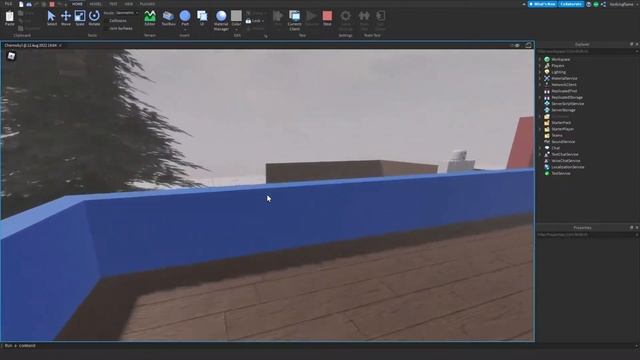
Task: Toggle the viewport eye visibility icon
Action: [517, 45]
